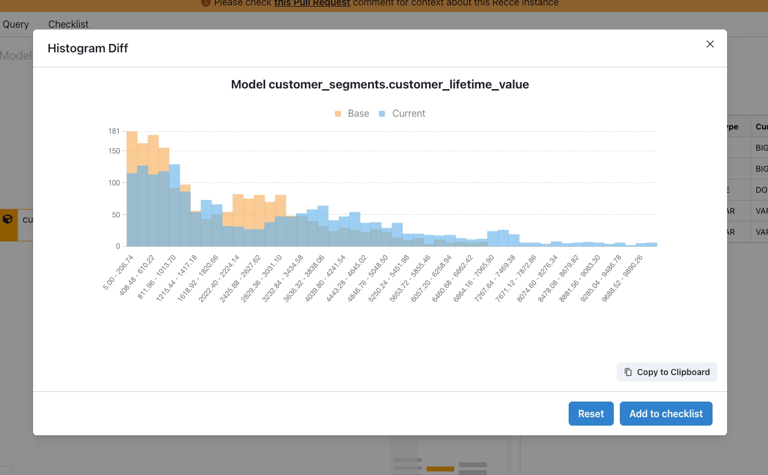This screenshot has width=768, height=475.
Task: Click the chart title customer_lifetime_value
Action: tap(380, 84)
